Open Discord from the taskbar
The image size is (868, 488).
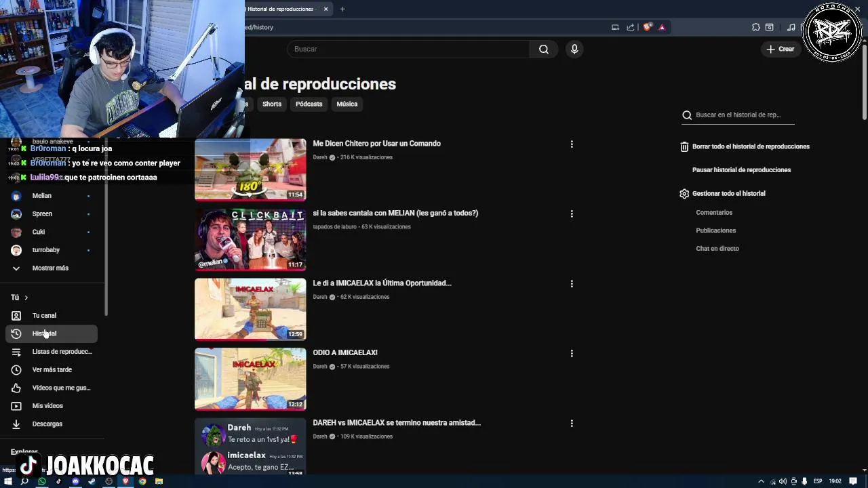pyautogui.click(x=75, y=481)
